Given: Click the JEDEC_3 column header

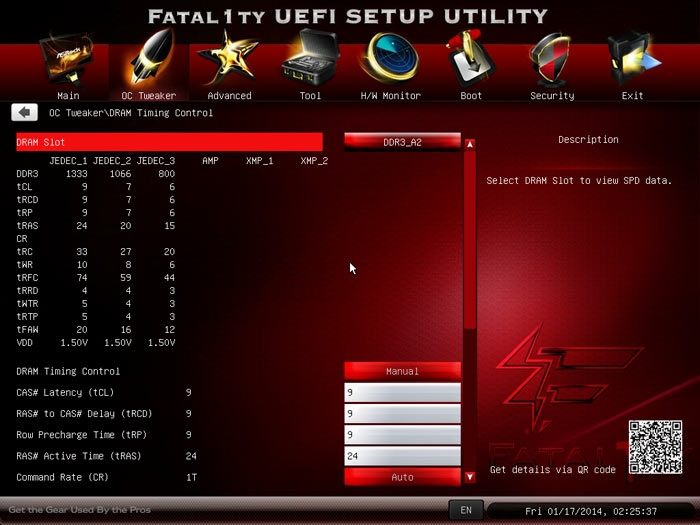Looking at the screenshot, I should coord(156,161).
